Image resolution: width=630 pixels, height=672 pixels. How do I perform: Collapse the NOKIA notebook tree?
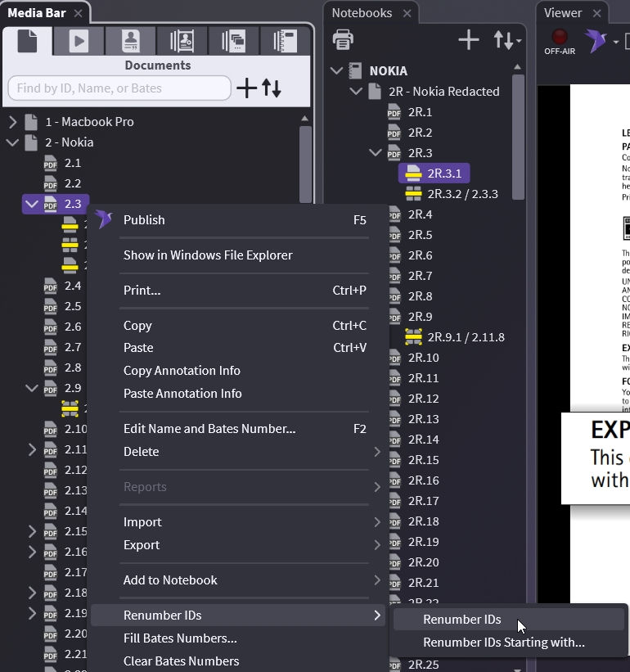pos(336,71)
